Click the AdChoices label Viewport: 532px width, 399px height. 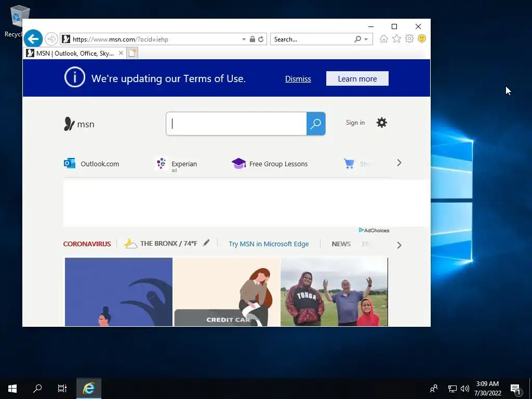374,230
